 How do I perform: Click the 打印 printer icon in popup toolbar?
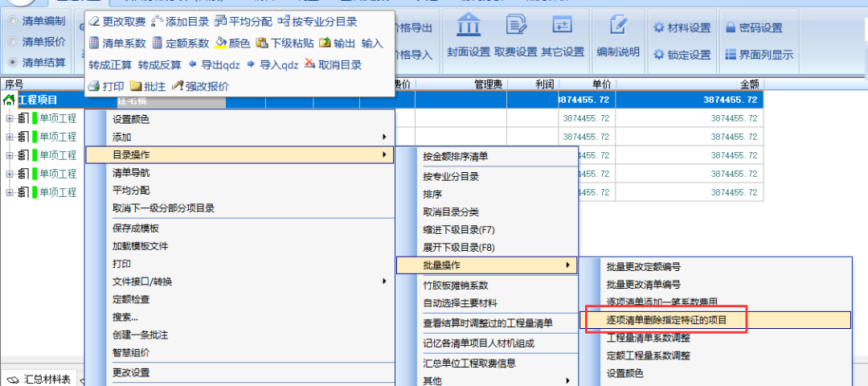94,86
